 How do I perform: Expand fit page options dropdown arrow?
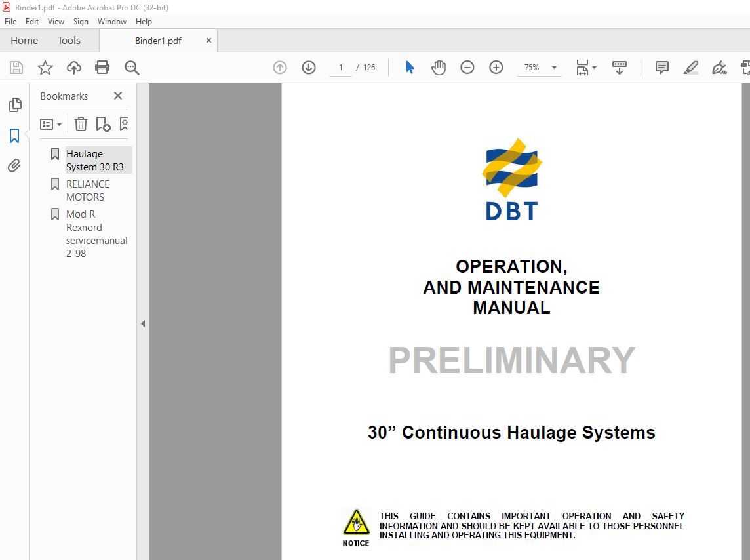tap(594, 68)
